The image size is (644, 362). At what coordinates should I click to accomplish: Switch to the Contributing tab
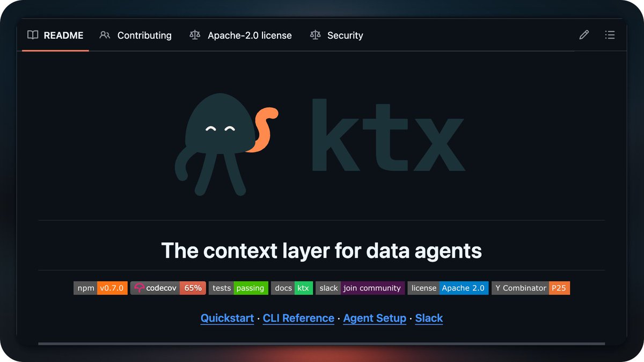coord(135,35)
